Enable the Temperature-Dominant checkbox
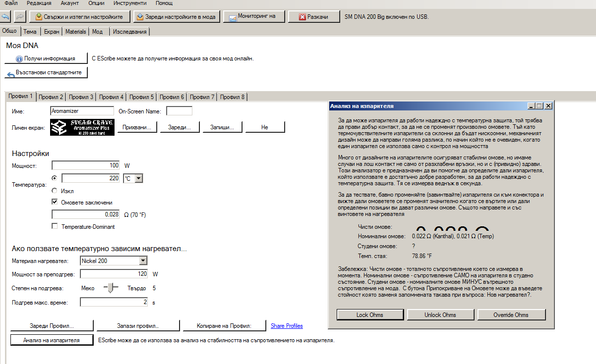This screenshot has height=364, width=596. click(55, 226)
